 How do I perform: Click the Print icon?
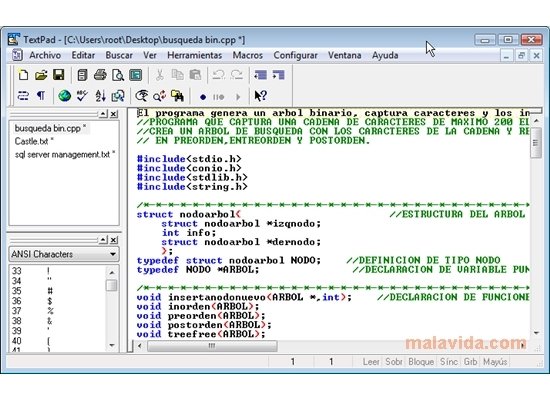[100, 75]
